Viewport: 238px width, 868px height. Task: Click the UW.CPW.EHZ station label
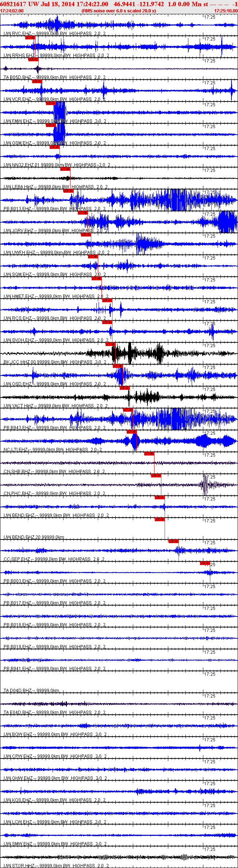pos(55,756)
